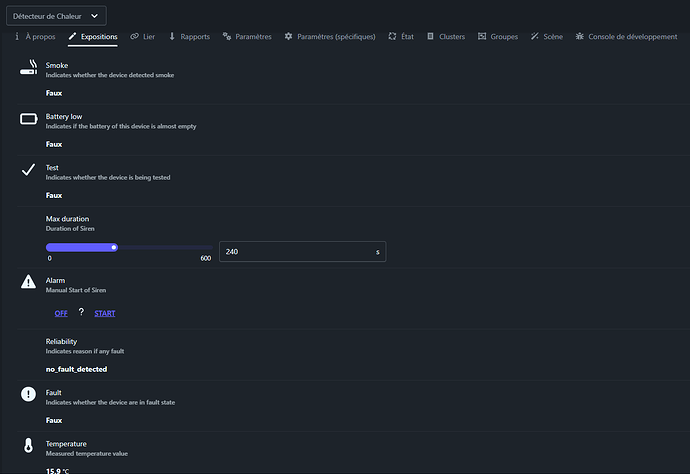Click the Test checkmark icon
This screenshot has height=474, width=690.
[29, 170]
